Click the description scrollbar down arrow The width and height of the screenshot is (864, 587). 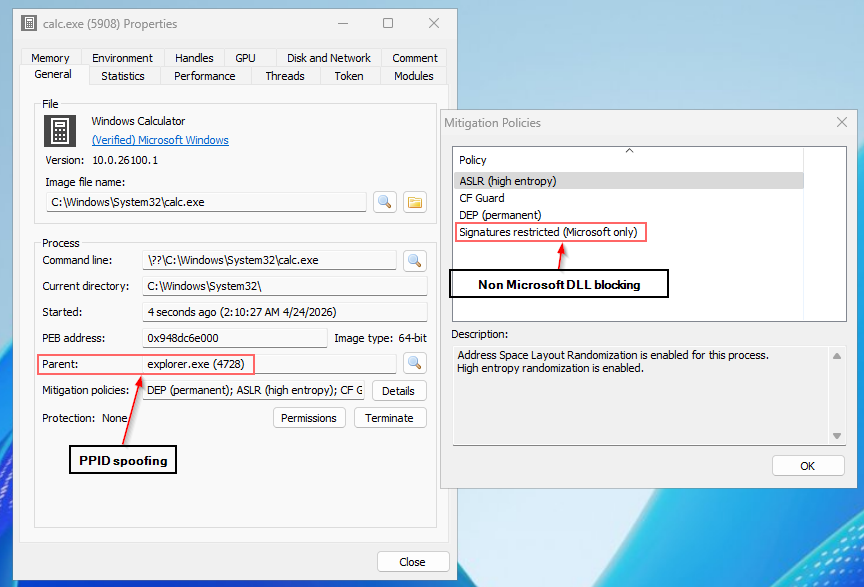[x=837, y=436]
